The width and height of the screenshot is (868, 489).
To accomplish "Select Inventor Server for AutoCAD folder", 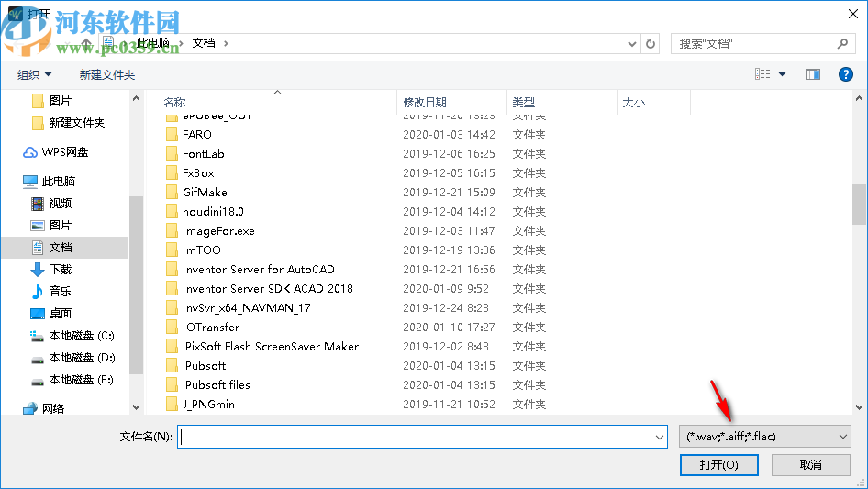I will (259, 270).
